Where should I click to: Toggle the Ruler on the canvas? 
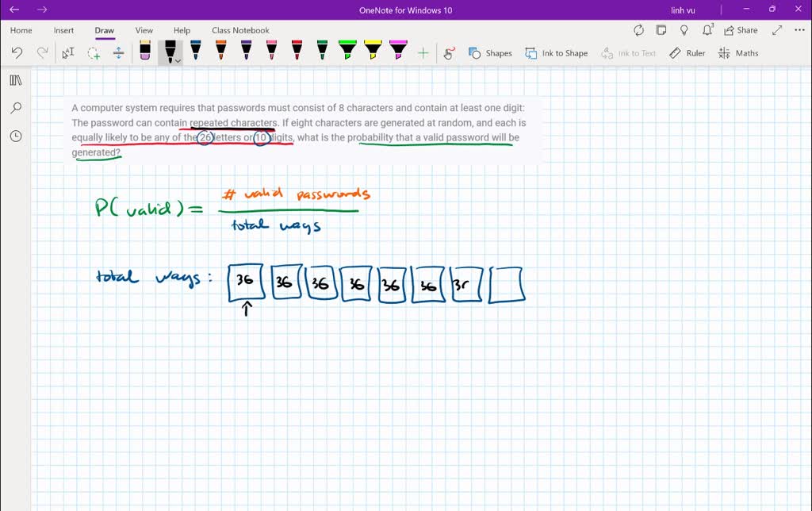pos(687,53)
